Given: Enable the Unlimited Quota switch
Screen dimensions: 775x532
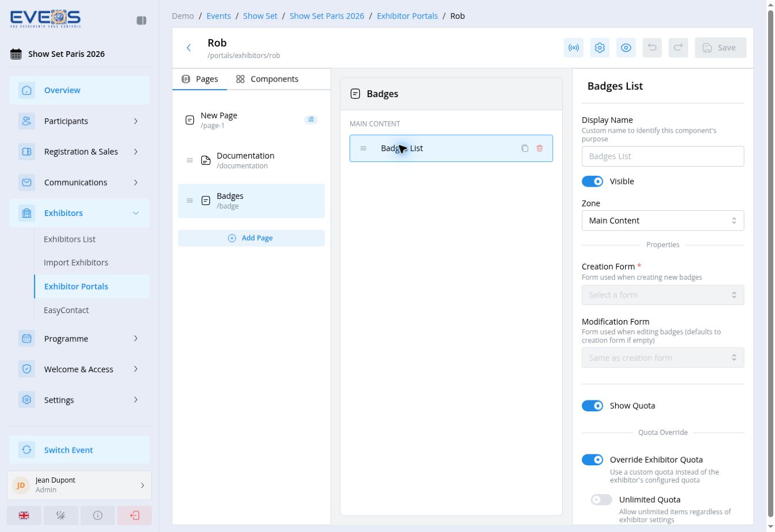Looking at the screenshot, I should pyautogui.click(x=602, y=500).
